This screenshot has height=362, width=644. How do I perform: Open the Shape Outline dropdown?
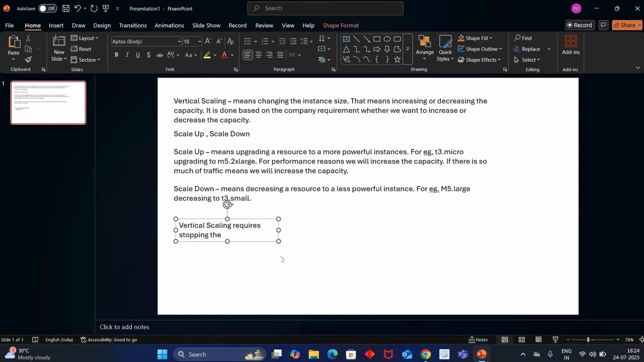pyautogui.click(x=479, y=49)
